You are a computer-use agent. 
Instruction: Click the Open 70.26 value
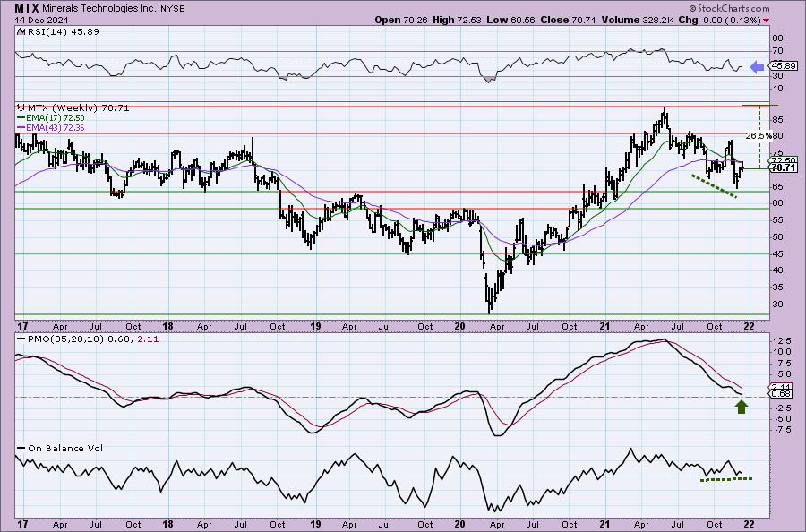point(401,20)
